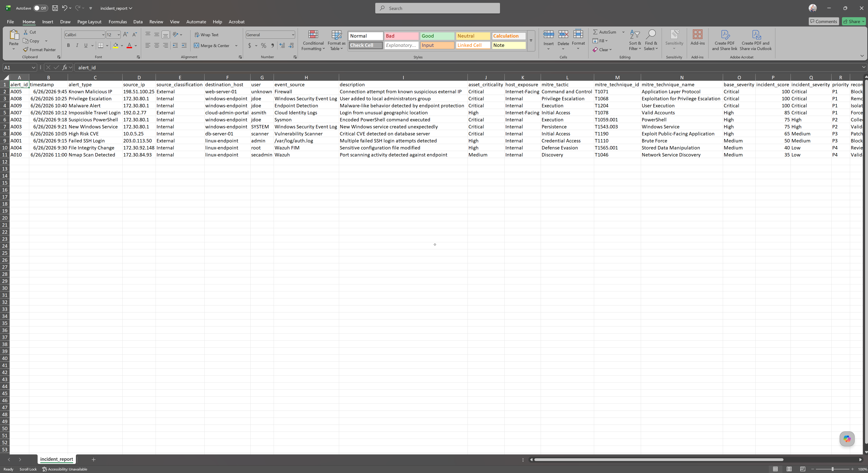Switch to the Formulas tab
Screen dimensions: 868x473
pyautogui.click(x=118, y=22)
